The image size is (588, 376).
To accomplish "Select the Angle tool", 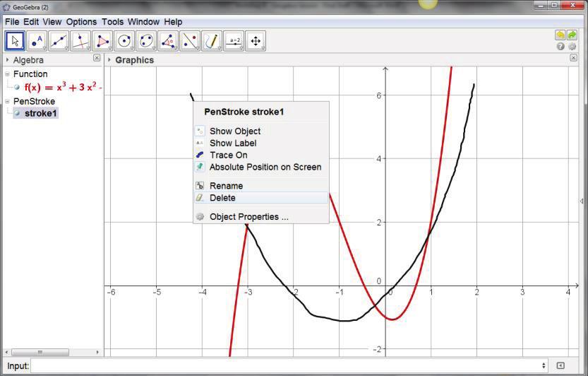I will point(168,41).
